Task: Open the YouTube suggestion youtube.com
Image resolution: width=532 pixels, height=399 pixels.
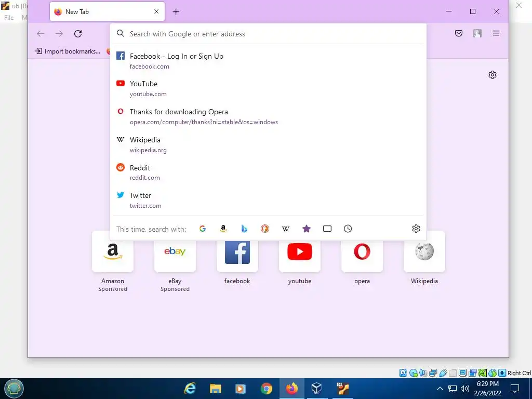Action: coord(268,88)
